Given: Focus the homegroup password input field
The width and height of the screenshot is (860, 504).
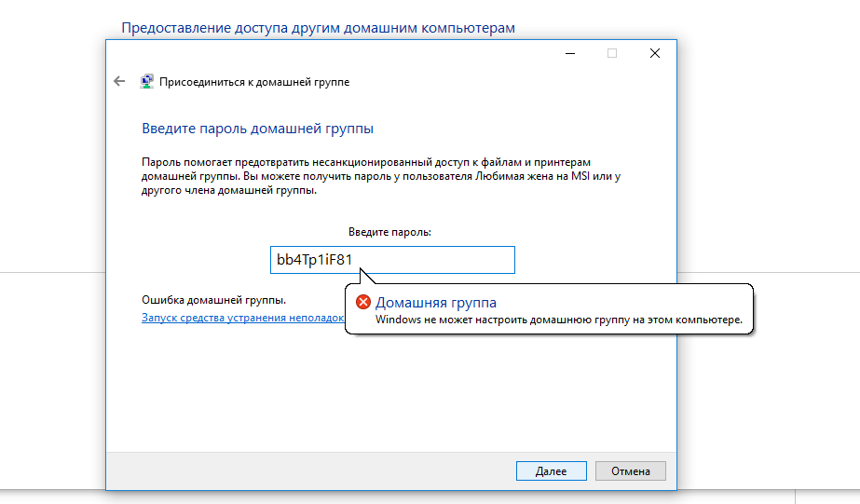Looking at the screenshot, I should click(x=392, y=260).
